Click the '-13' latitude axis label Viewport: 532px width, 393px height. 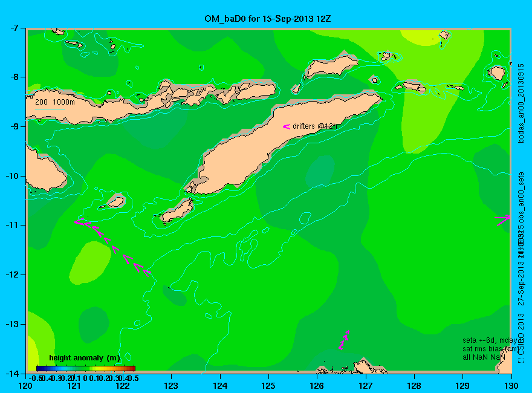tap(13, 324)
